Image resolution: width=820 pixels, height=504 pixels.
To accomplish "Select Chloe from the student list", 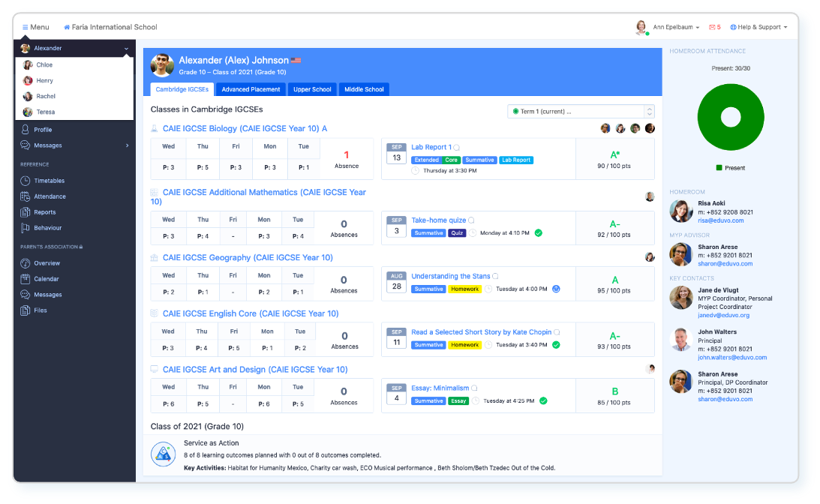I will (x=44, y=65).
